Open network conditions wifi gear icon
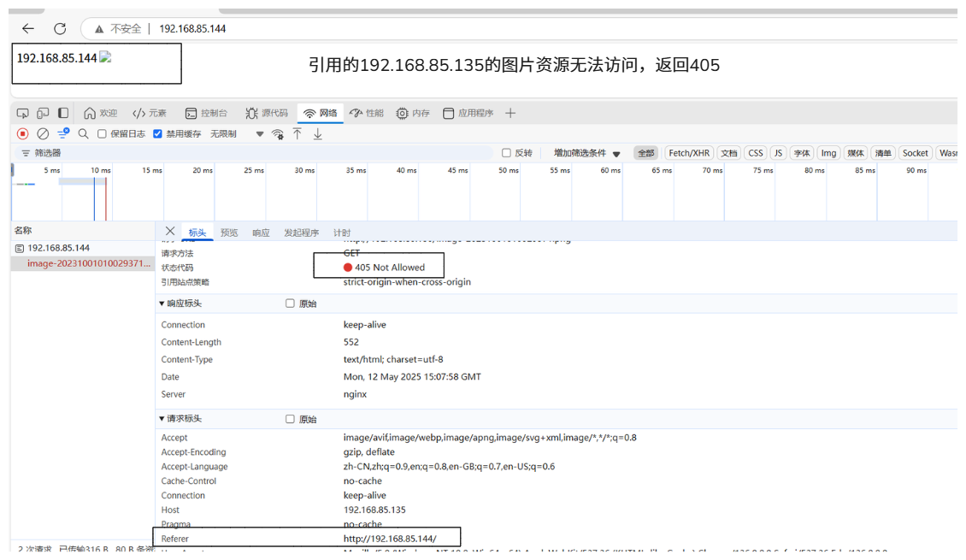Image resolution: width=966 pixels, height=560 pixels. click(x=278, y=133)
